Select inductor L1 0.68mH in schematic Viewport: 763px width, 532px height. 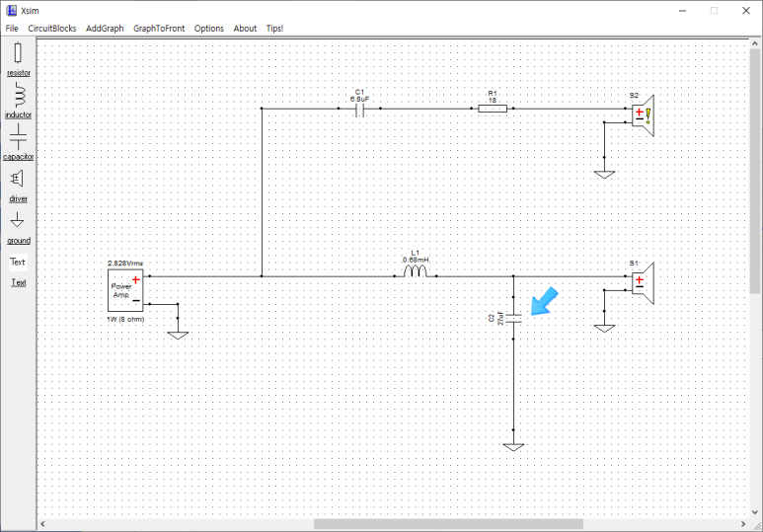416,271
